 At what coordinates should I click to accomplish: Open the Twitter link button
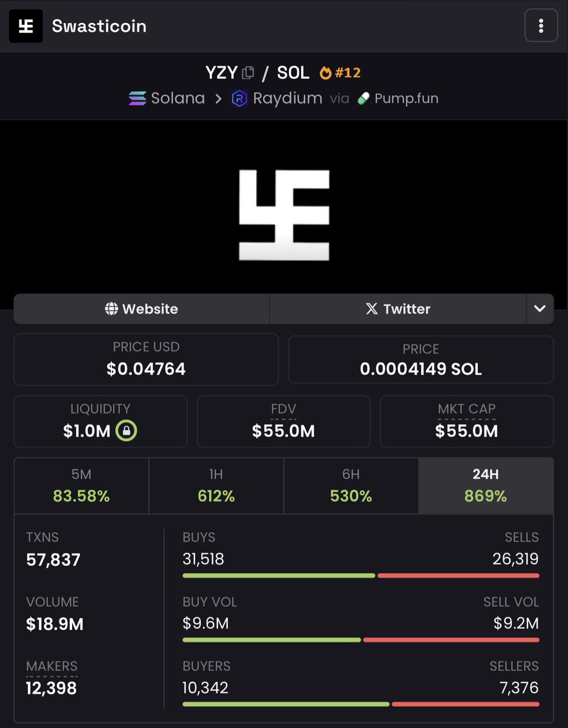point(398,309)
